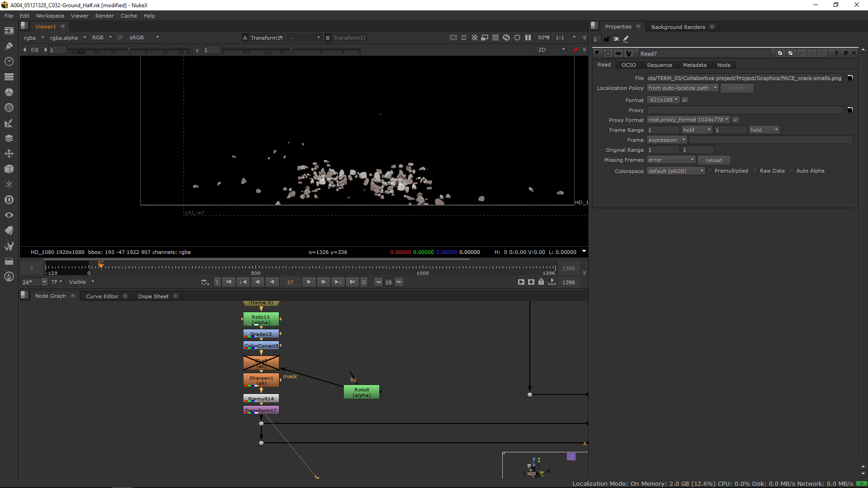The height and width of the screenshot is (488, 868).
Task: Tick the Raw Data checkbox
Action: click(x=755, y=171)
